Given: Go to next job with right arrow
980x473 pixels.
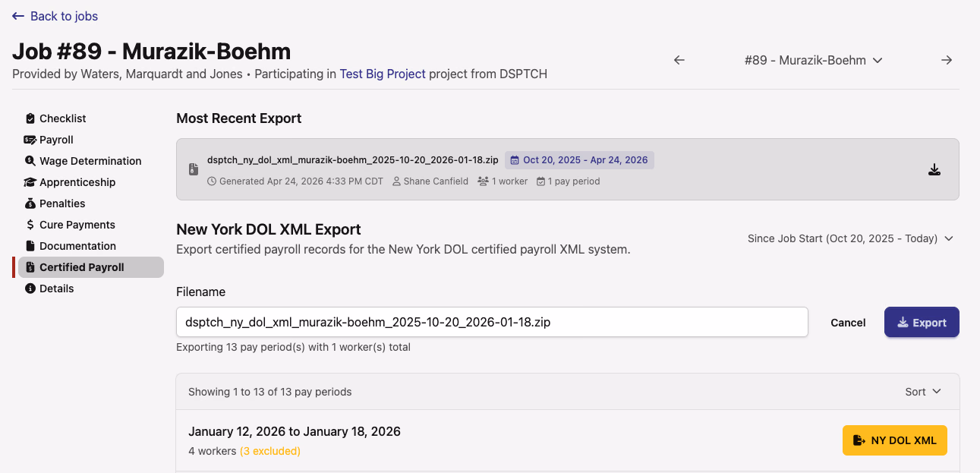Looking at the screenshot, I should click(947, 60).
